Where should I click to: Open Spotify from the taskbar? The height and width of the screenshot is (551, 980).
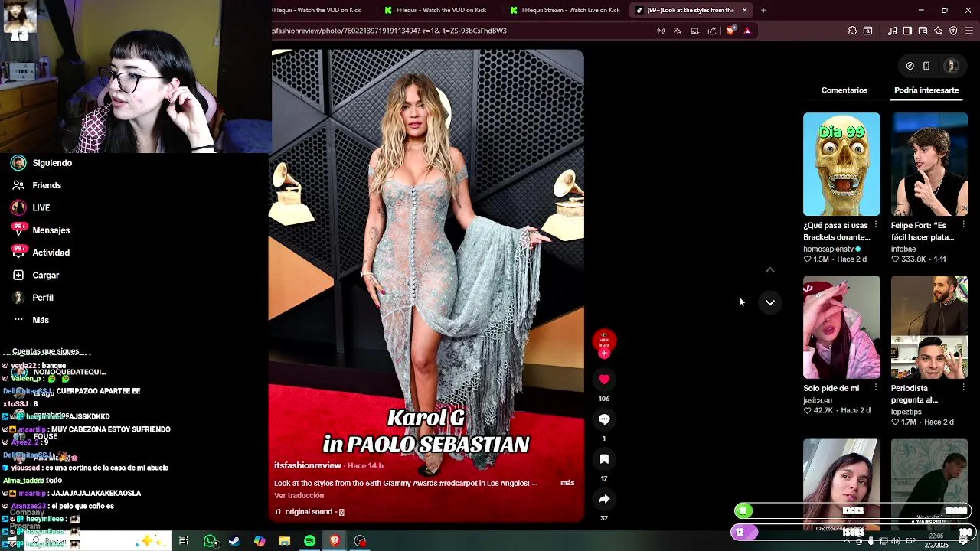tap(309, 541)
